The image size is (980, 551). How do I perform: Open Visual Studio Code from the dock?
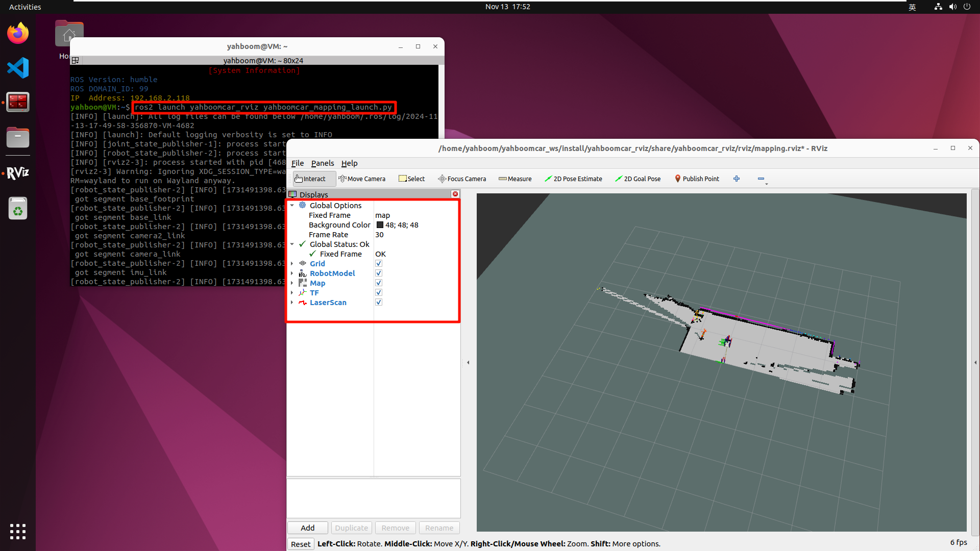pyautogui.click(x=18, y=68)
